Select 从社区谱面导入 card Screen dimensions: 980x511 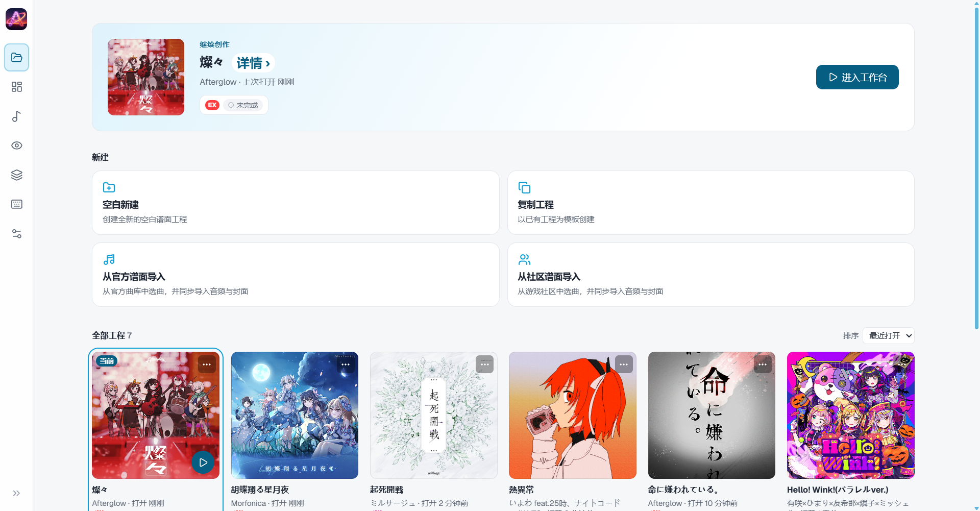click(x=710, y=275)
